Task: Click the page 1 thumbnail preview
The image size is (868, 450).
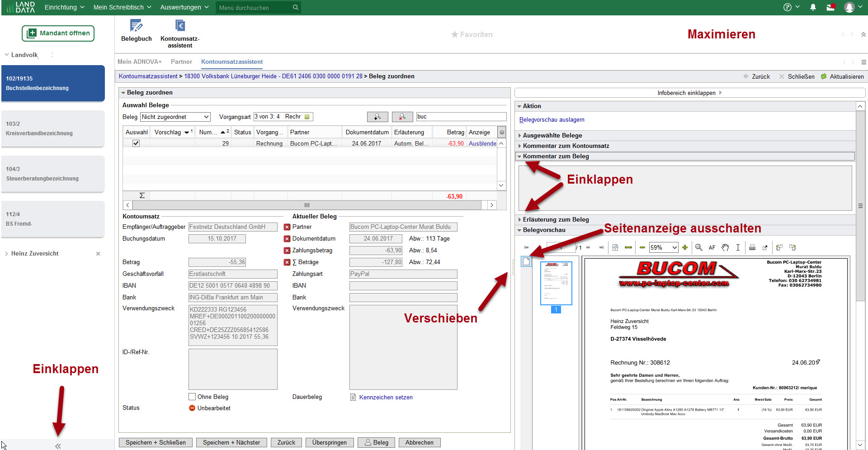Action: click(556, 284)
